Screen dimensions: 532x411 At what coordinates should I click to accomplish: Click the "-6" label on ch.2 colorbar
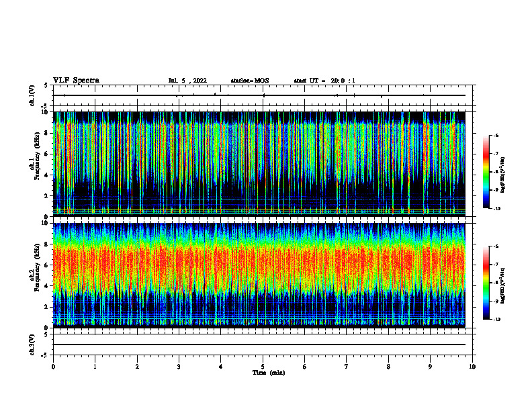pos(496,246)
